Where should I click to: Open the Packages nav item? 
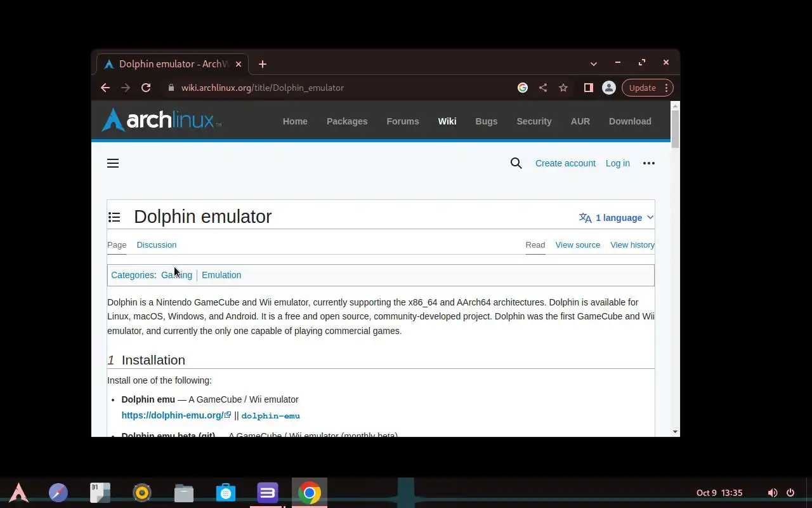click(347, 121)
